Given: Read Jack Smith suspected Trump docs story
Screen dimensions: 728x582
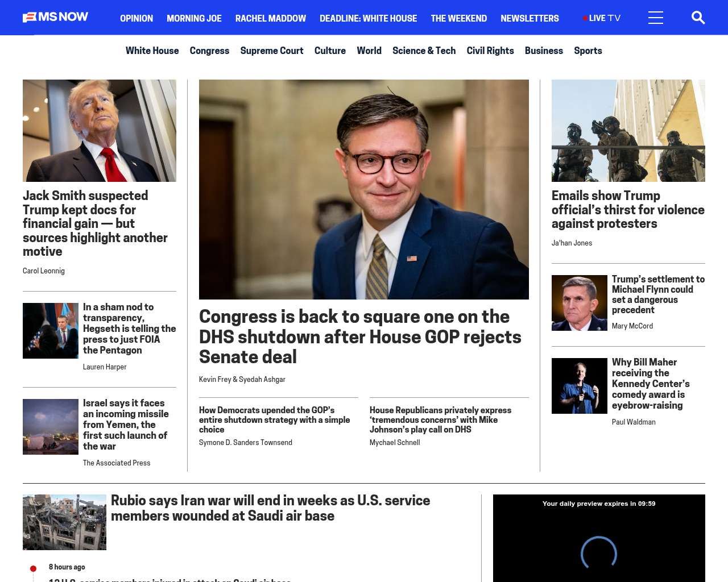Looking at the screenshot, I should 95,223.
